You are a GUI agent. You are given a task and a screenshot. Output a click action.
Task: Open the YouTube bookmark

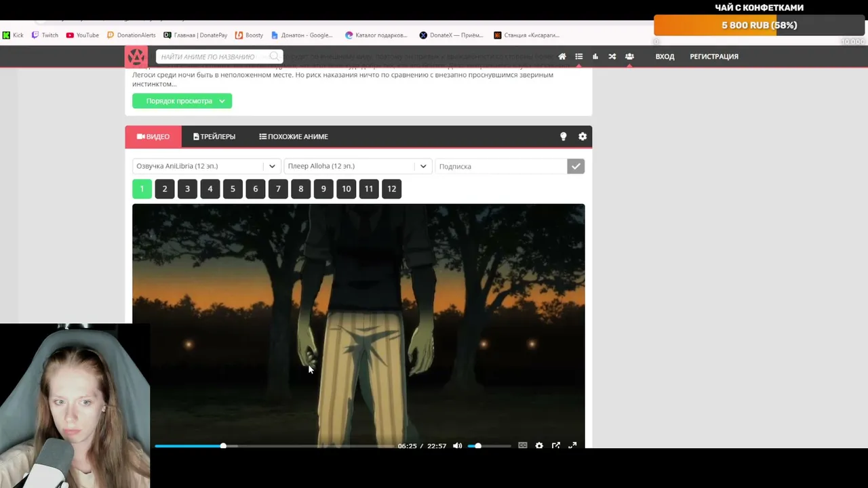[x=82, y=35]
